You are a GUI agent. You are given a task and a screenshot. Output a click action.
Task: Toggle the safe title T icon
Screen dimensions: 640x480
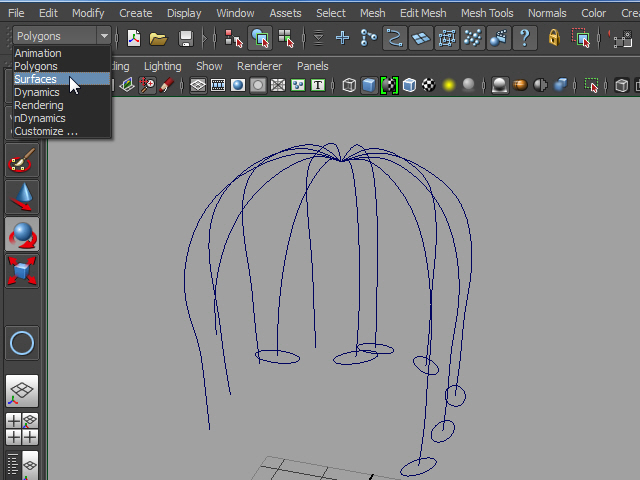(318, 85)
